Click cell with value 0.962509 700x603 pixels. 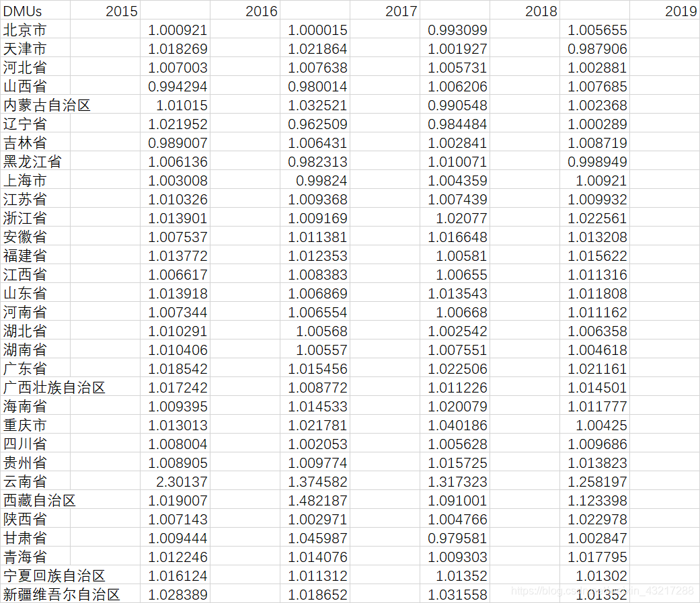click(x=315, y=123)
